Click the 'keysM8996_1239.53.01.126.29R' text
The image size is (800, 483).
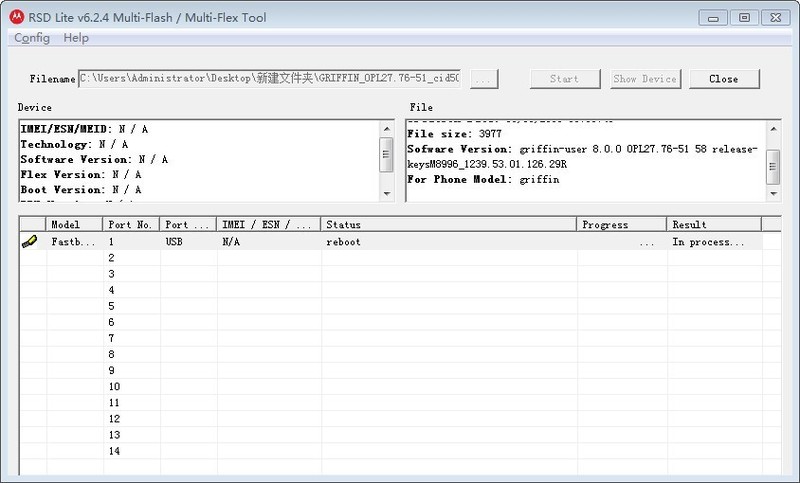pyautogui.click(x=487, y=164)
